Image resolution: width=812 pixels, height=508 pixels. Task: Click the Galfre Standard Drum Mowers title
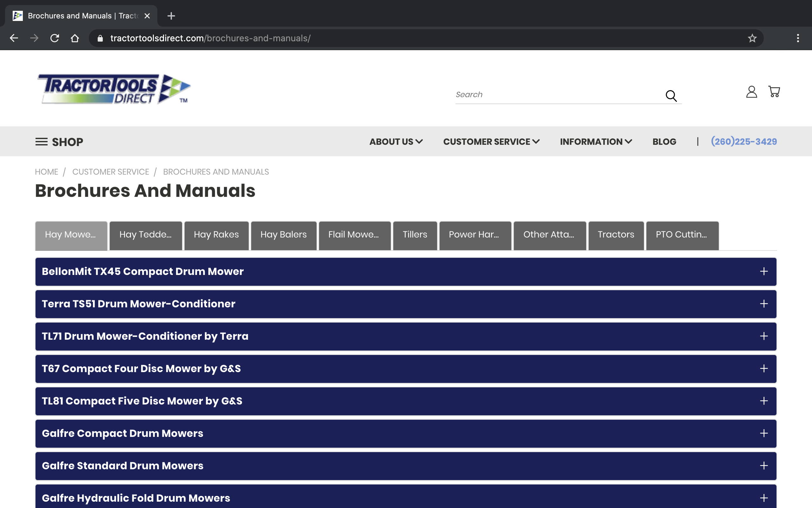[122, 466]
